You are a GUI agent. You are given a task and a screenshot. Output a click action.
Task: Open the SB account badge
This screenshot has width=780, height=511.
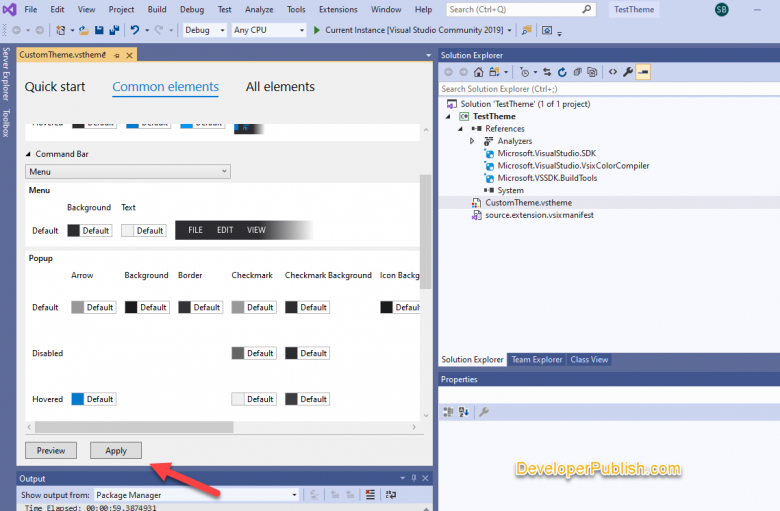pyautogui.click(x=721, y=9)
